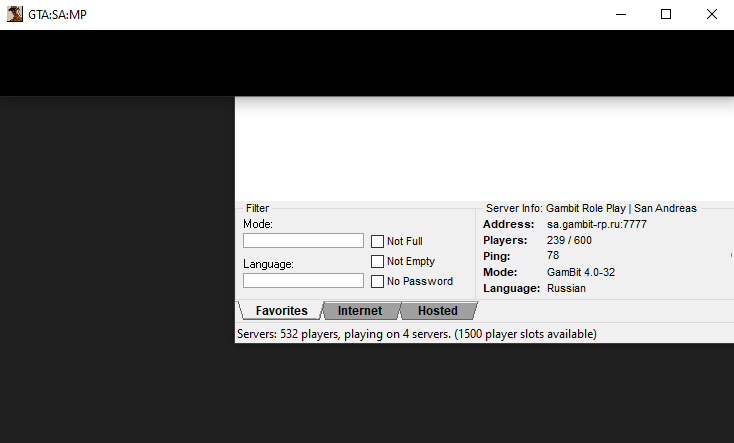The width and height of the screenshot is (734, 443).
Task: Enable the Not Full filter checkbox
Action: [x=378, y=241]
